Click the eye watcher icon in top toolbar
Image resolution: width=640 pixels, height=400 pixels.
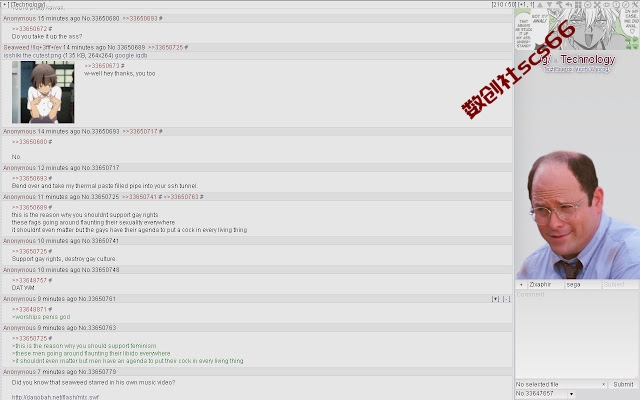coord(607,4)
